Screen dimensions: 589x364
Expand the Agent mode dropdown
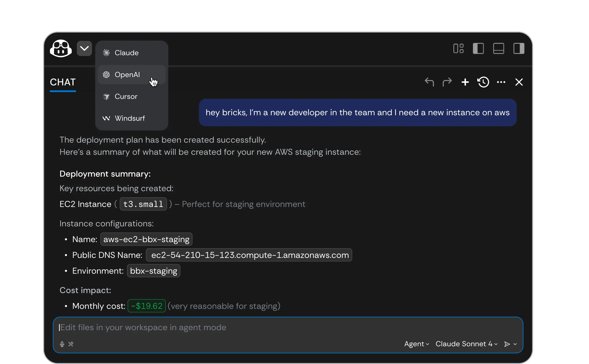(417, 344)
